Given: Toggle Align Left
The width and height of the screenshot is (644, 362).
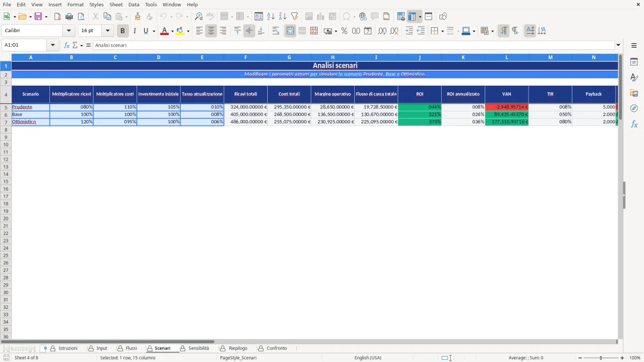Looking at the screenshot, I should [199, 31].
